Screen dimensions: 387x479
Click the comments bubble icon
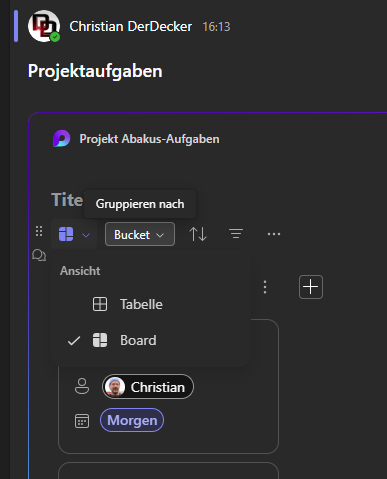pyautogui.click(x=39, y=256)
